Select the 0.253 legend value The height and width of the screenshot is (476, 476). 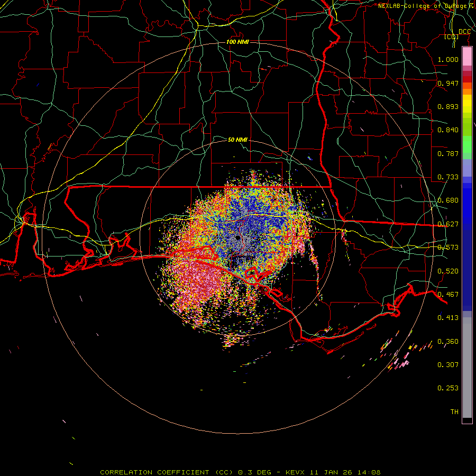tap(448, 388)
